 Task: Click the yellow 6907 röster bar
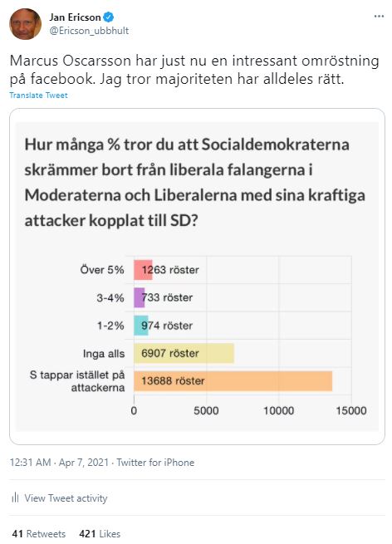pyautogui.click(x=184, y=353)
